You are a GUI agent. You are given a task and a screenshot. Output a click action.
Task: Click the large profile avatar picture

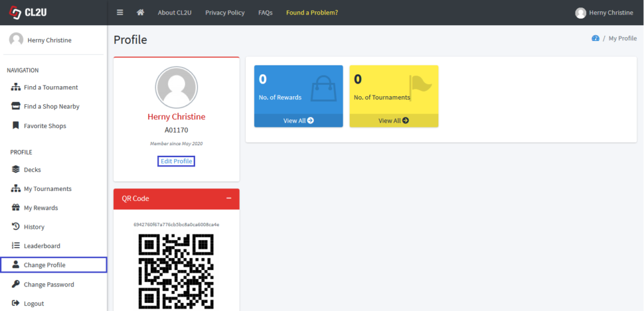click(176, 87)
